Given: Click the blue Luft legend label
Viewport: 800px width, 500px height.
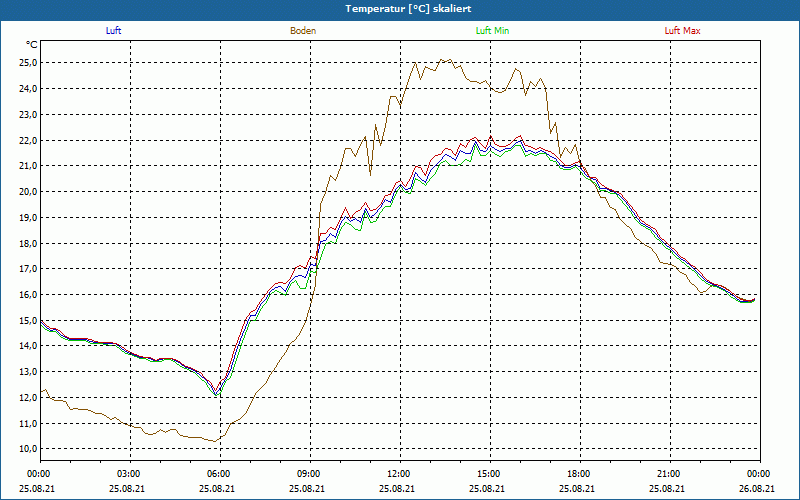Looking at the screenshot, I should pos(113,31).
